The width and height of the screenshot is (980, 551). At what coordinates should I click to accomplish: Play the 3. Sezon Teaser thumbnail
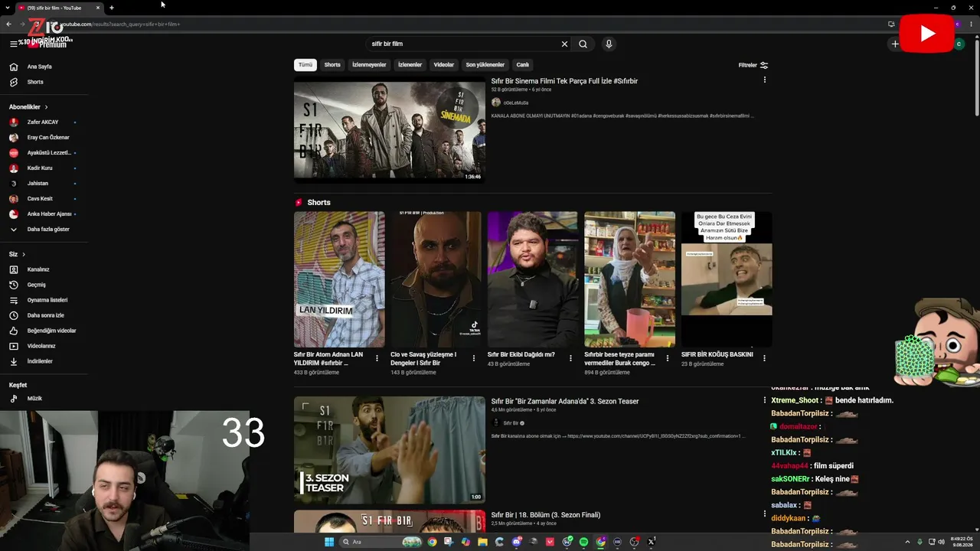390,450
